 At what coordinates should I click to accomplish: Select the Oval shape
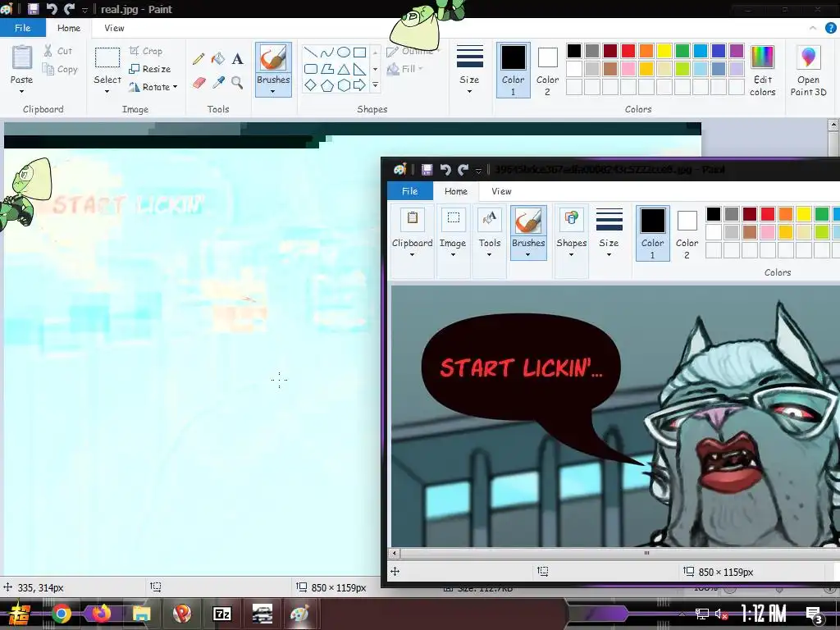click(344, 52)
